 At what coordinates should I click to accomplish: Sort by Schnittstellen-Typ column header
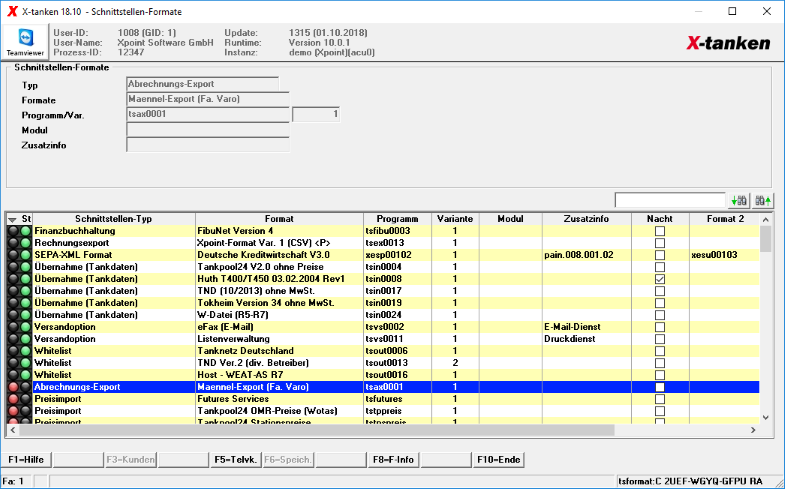point(114,219)
